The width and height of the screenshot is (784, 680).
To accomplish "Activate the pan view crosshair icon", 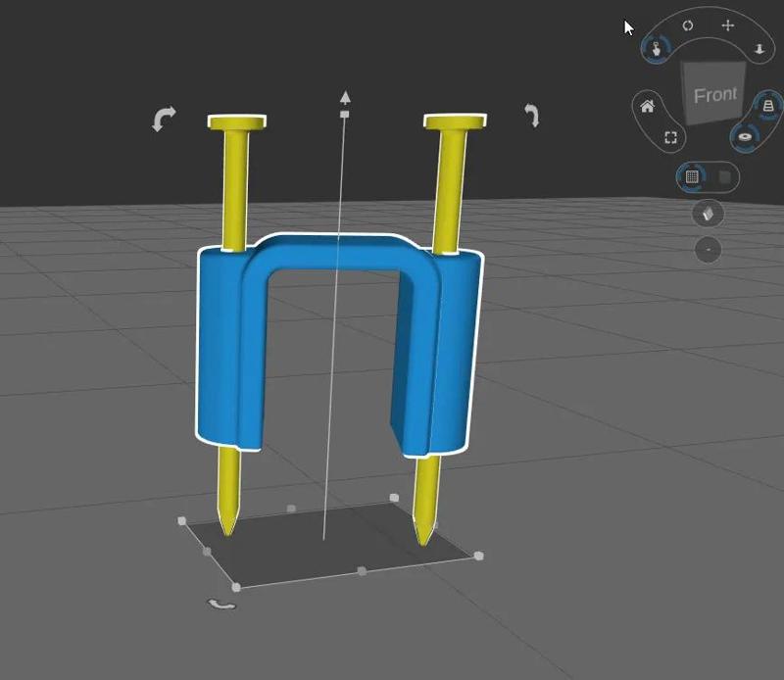I will pyautogui.click(x=727, y=26).
